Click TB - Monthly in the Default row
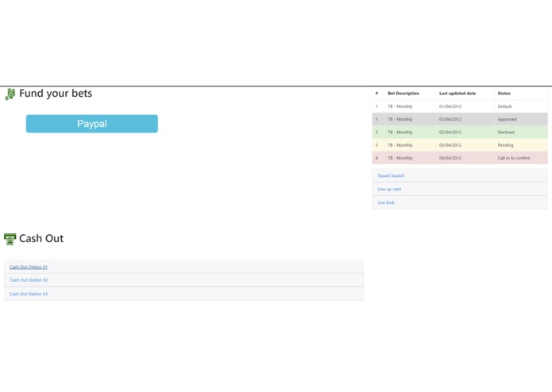Viewport: 552px width, 392px height. (x=400, y=106)
